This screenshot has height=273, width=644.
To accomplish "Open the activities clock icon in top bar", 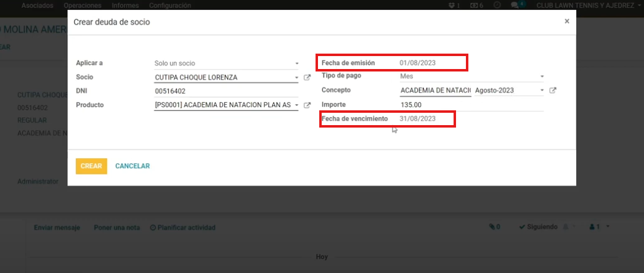I will 497,6.
